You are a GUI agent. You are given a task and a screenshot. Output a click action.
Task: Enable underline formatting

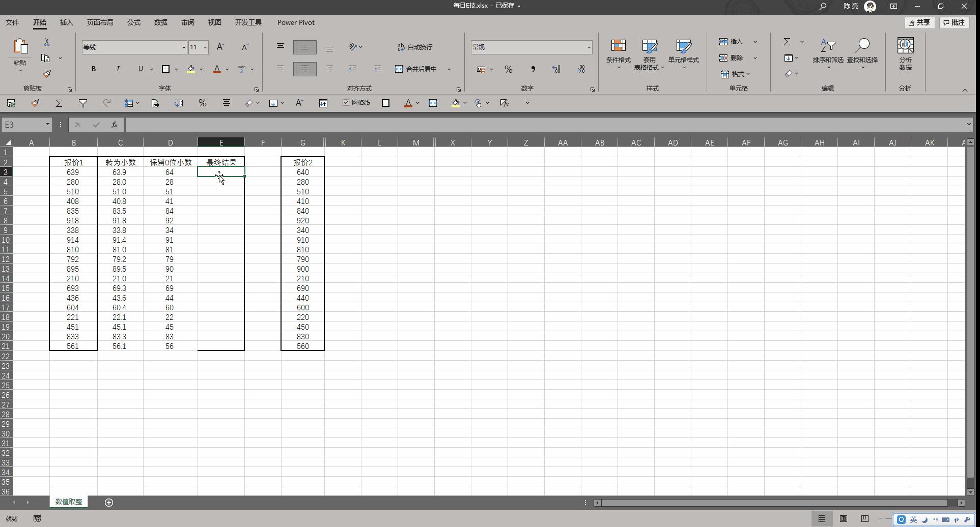coord(140,69)
